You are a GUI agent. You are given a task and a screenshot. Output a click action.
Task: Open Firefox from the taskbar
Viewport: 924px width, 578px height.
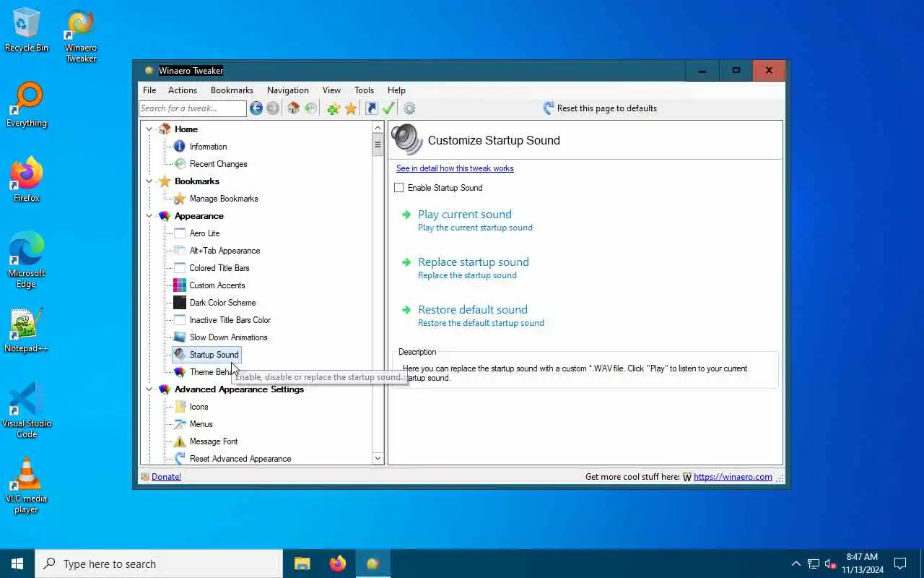pyautogui.click(x=337, y=564)
